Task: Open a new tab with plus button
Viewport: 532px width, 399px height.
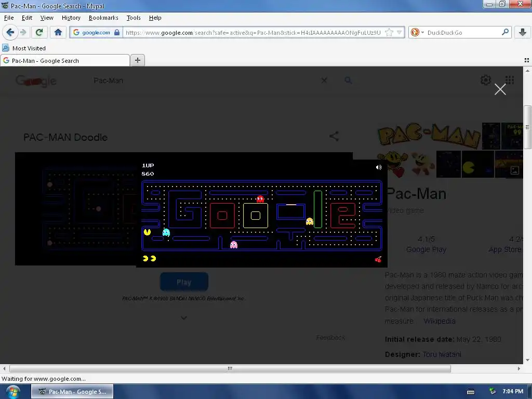Action: point(137,60)
